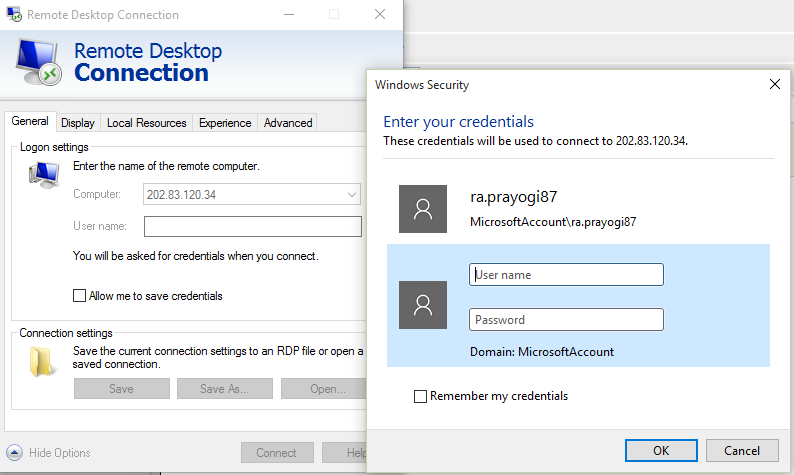Click the Hide Options arrow icon
The image size is (794, 475).
14,452
